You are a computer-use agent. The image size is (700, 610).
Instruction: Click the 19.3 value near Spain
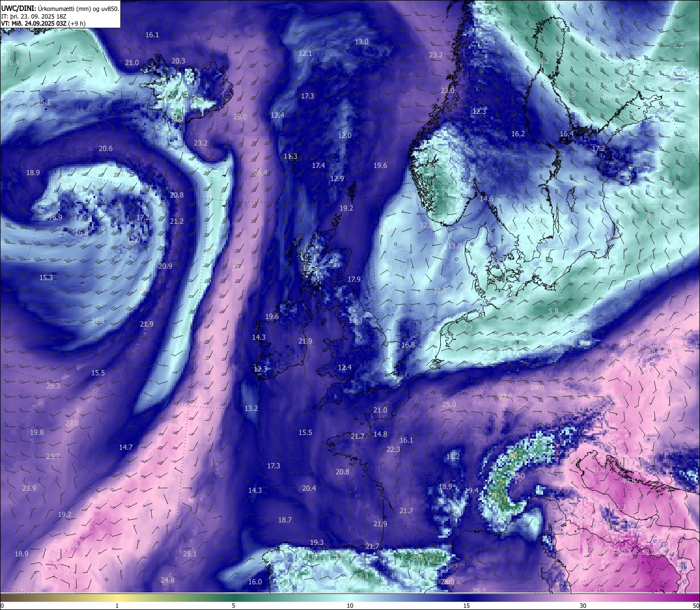tap(317, 543)
